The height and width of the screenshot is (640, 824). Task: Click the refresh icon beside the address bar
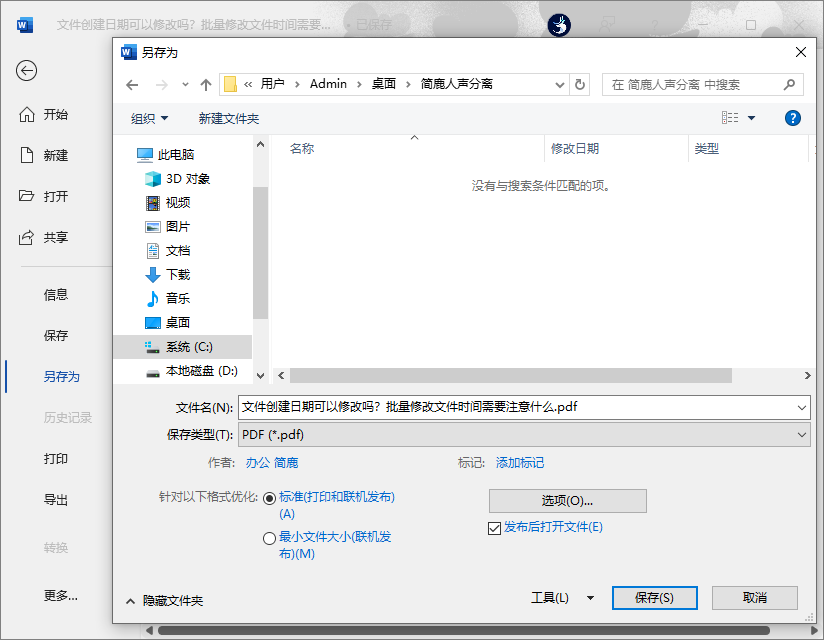[581, 84]
